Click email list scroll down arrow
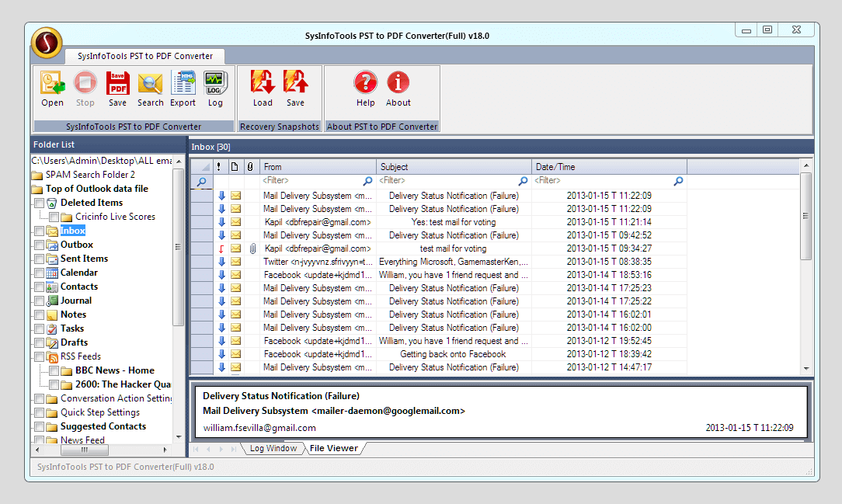The image size is (842, 504). 806,369
